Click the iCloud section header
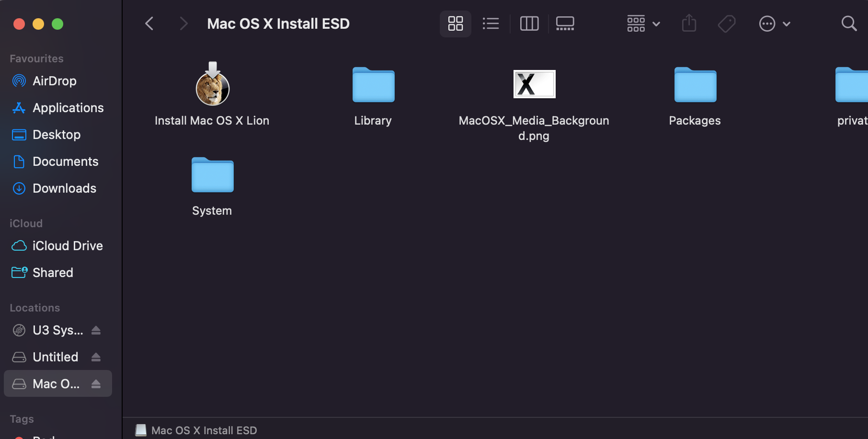868x439 pixels. [26, 223]
